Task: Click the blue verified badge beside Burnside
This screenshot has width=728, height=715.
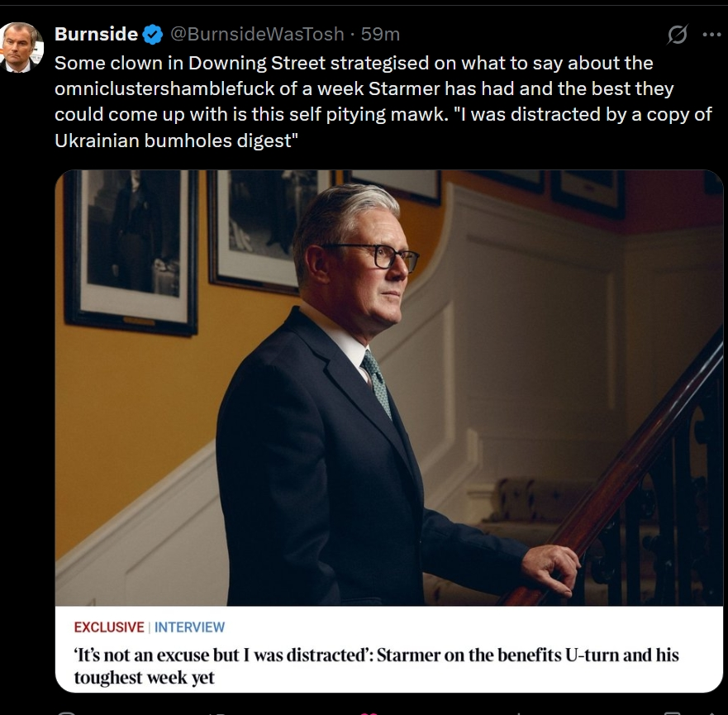Action: click(153, 35)
